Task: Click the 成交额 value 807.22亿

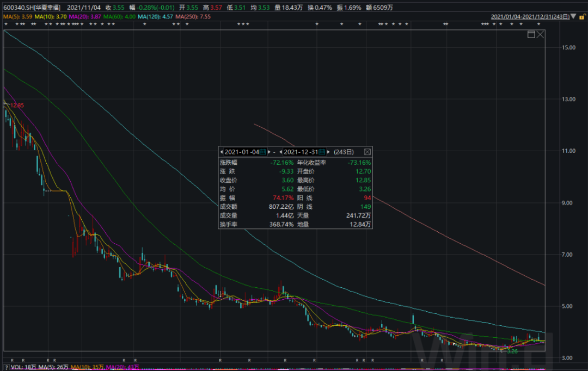Action: coord(281,207)
